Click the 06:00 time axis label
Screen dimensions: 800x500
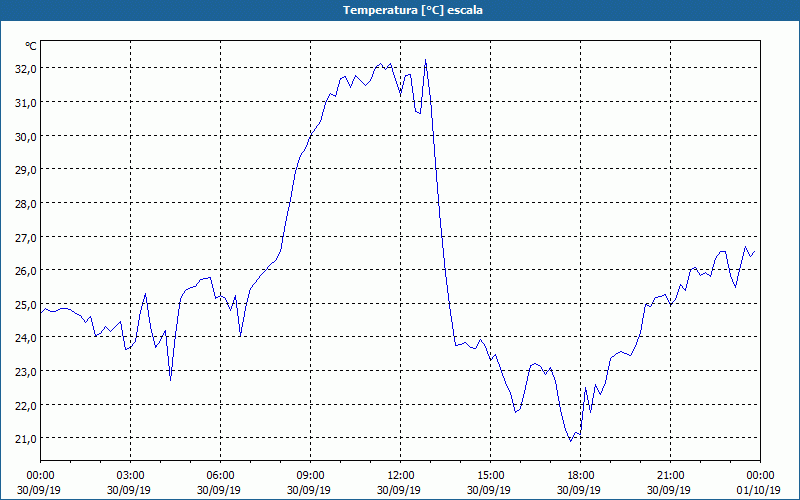click(220, 475)
